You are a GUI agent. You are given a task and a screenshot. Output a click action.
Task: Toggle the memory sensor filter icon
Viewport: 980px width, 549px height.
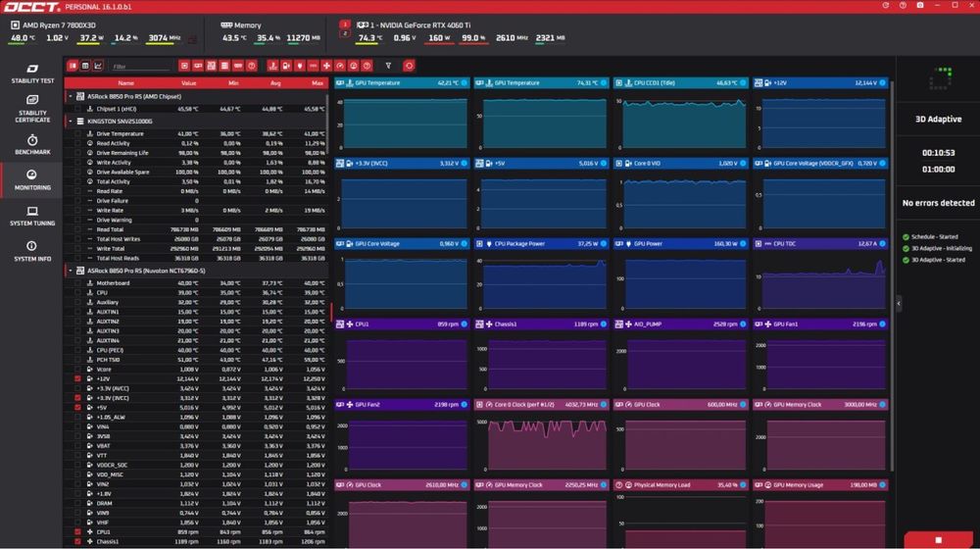(238, 66)
